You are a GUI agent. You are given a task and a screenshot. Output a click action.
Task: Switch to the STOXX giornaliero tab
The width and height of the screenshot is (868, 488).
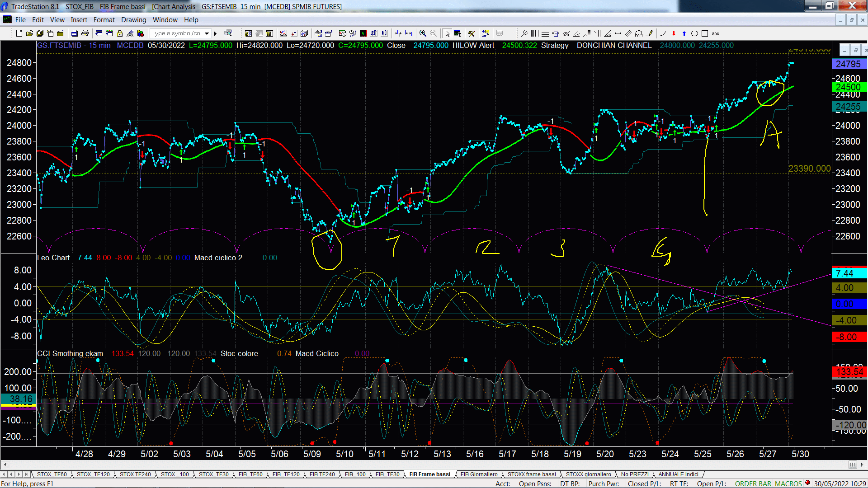588,474
